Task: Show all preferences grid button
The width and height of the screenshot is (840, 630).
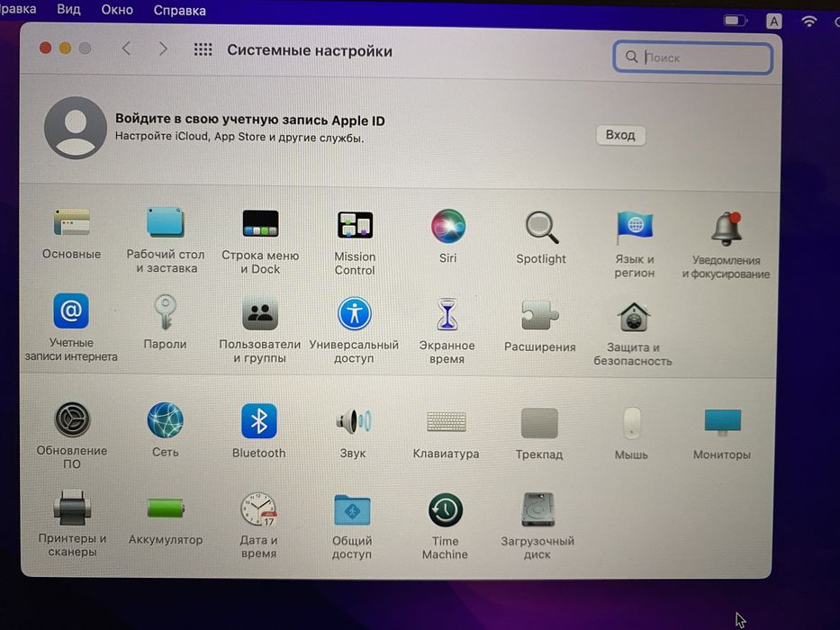Action: tap(203, 49)
